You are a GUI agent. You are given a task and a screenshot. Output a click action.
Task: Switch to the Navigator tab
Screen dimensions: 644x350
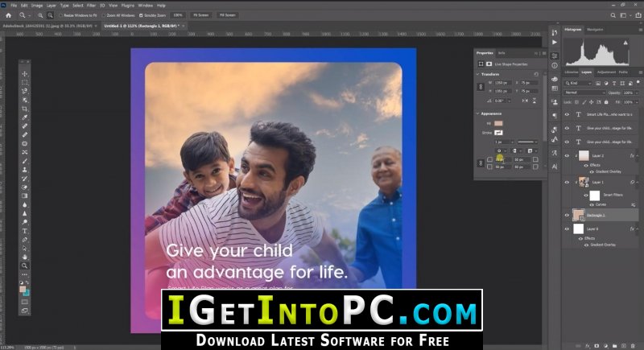[595, 30]
